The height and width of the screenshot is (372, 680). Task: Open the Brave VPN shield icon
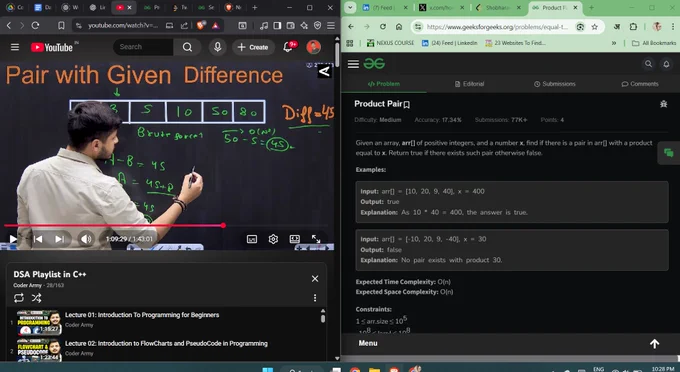[x=317, y=26]
